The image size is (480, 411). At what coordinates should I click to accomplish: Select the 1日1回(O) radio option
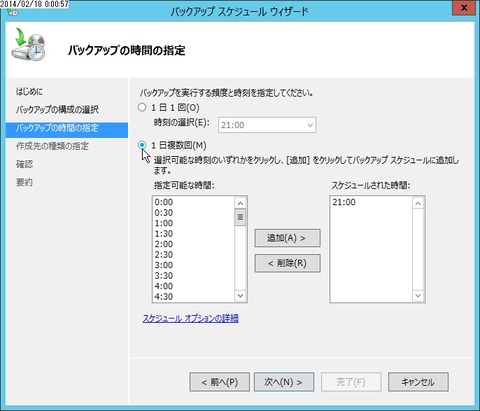142,107
